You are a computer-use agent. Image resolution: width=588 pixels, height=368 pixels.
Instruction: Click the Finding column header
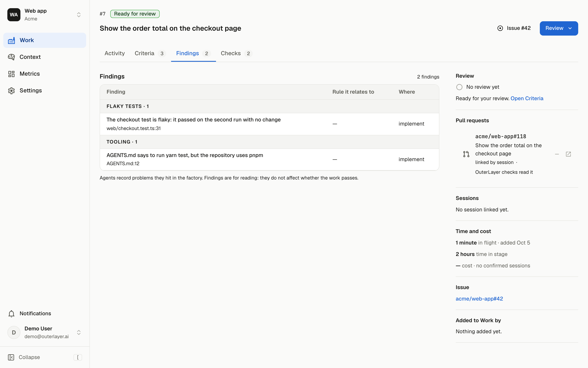(x=116, y=92)
